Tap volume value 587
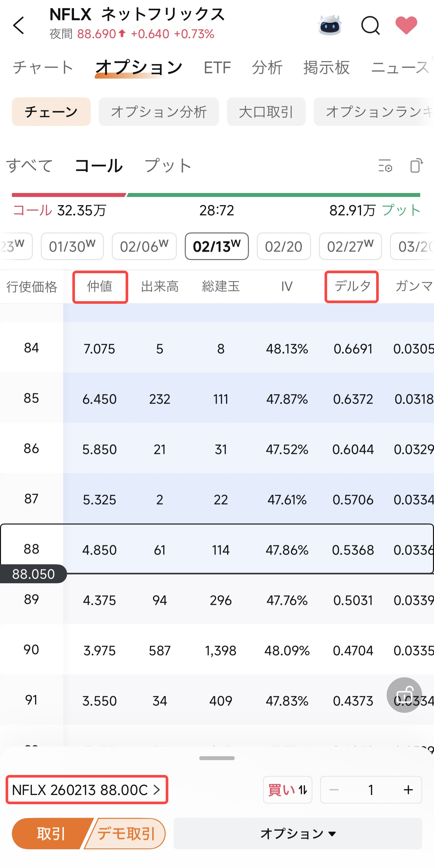The width and height of the screenshot is (434, 868). [x=160, y=650]
